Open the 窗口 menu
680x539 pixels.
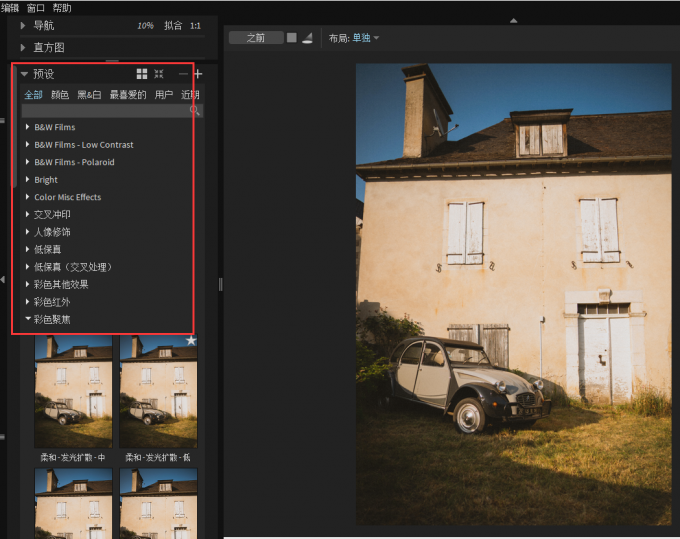tap(36, 8)
